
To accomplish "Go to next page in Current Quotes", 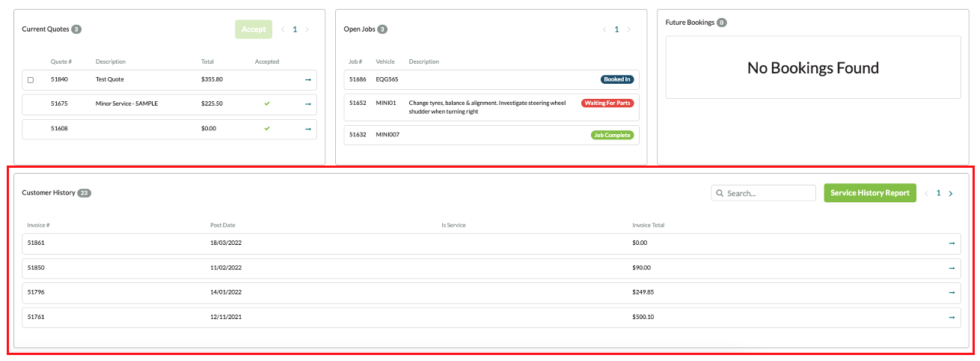I will (307, 29).
